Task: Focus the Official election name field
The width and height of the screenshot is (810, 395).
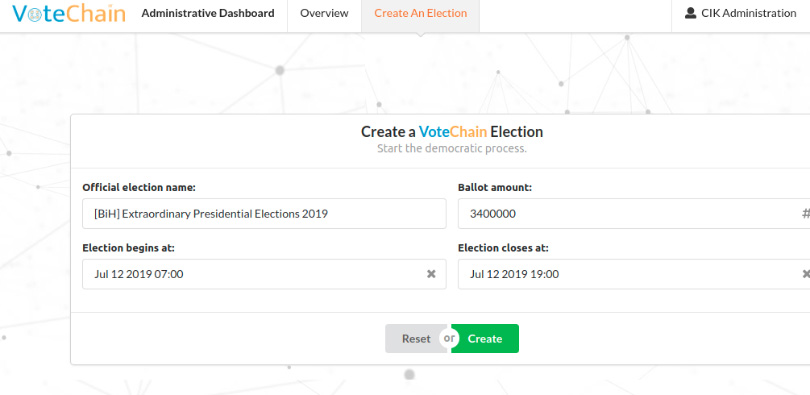Action: [264, 214]
